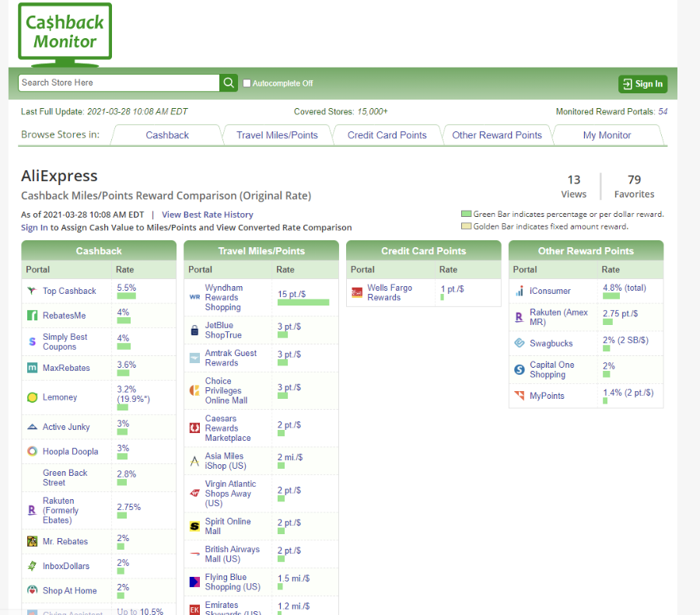Open the Cashback browse tab
Image resolution: width=700 pixels, height=615 pixels.
tap(167, 135)
